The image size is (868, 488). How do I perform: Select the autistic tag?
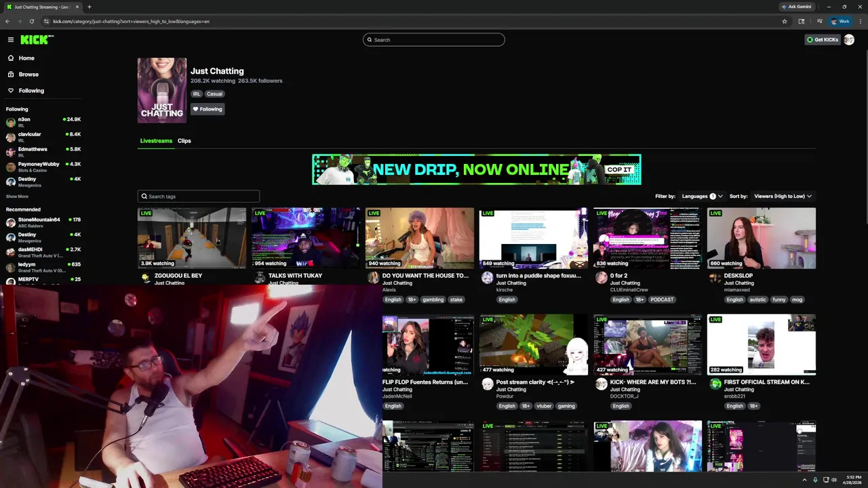click(757, 300)
